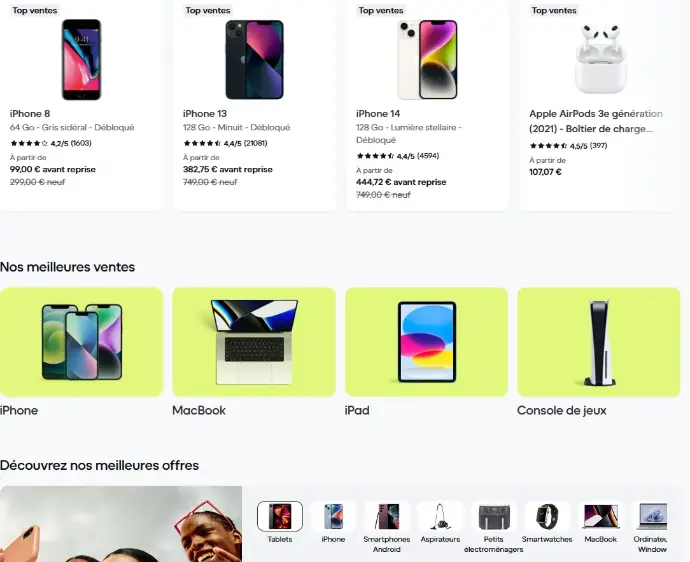Click iPhone 13 rating 4,4/5 stars

[x=225, y=143]
